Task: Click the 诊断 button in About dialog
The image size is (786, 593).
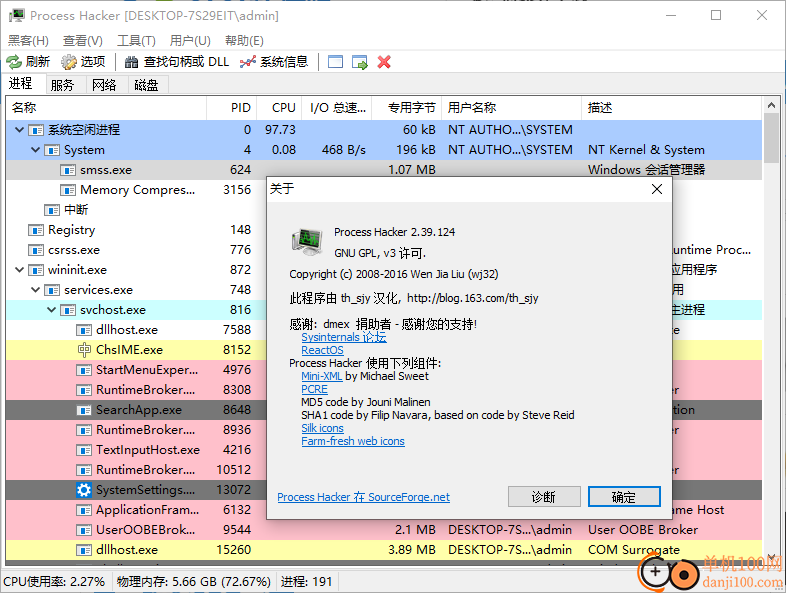Action: pyautogui.click(x=544, y=497)
